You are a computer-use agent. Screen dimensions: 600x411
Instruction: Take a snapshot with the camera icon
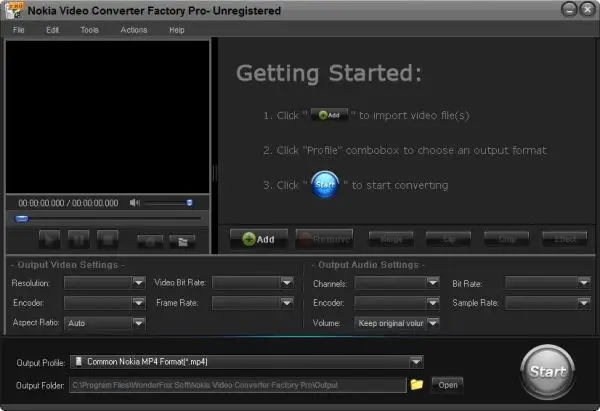pyautogui.click(x=150, y=241)
